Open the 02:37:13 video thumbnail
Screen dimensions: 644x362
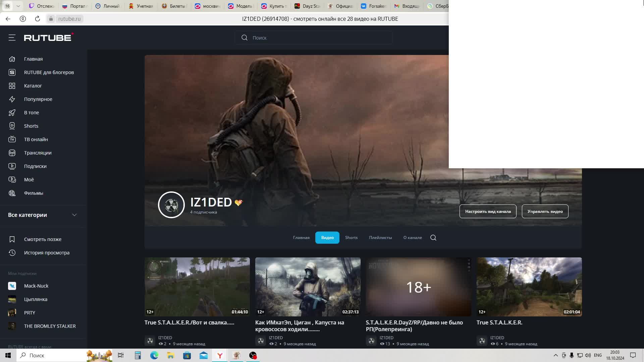308,287
